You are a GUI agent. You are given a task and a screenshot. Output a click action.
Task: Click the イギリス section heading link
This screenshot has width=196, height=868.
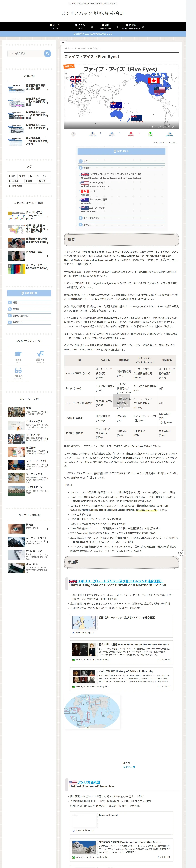(116, 581)
